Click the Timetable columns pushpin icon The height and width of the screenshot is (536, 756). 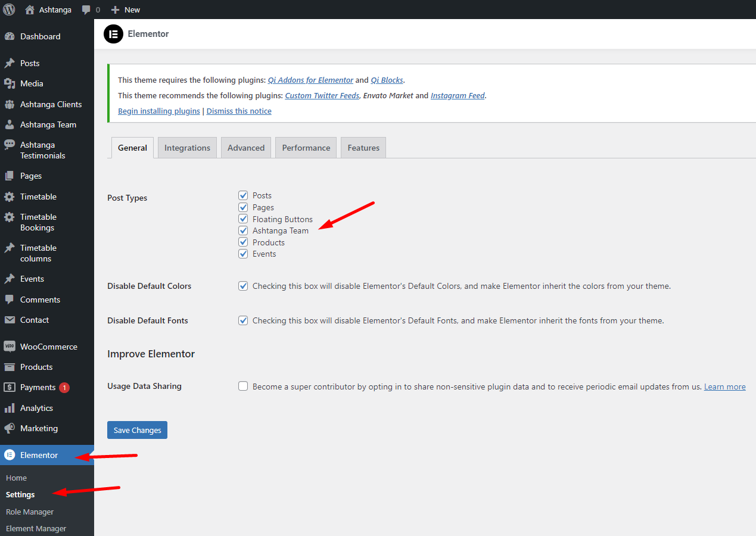pos(10,248)
